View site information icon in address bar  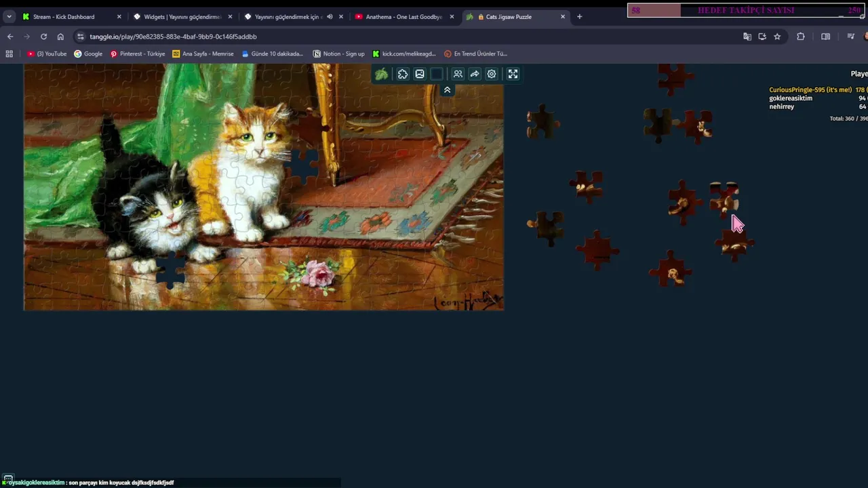pyautogui.click(x=81, y=37)
